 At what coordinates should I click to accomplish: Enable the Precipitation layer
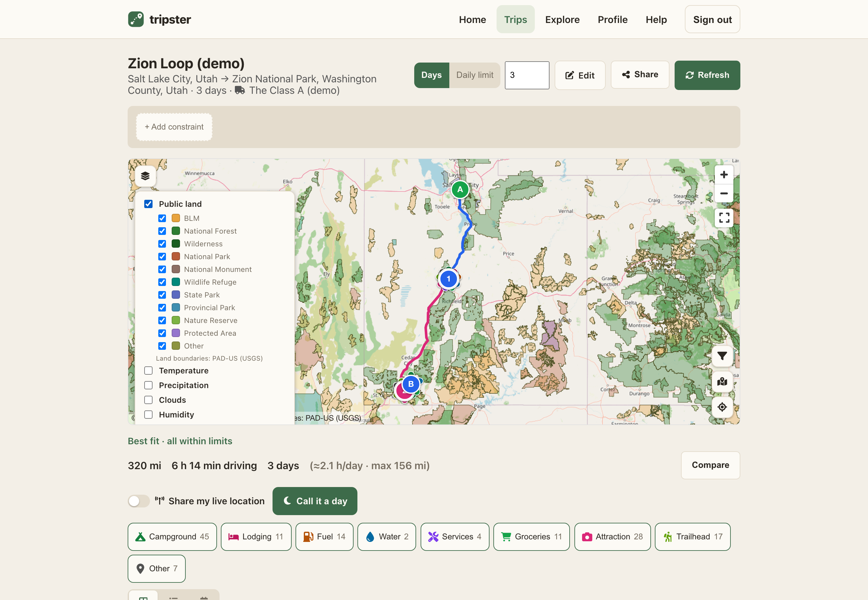pos(148,385)
